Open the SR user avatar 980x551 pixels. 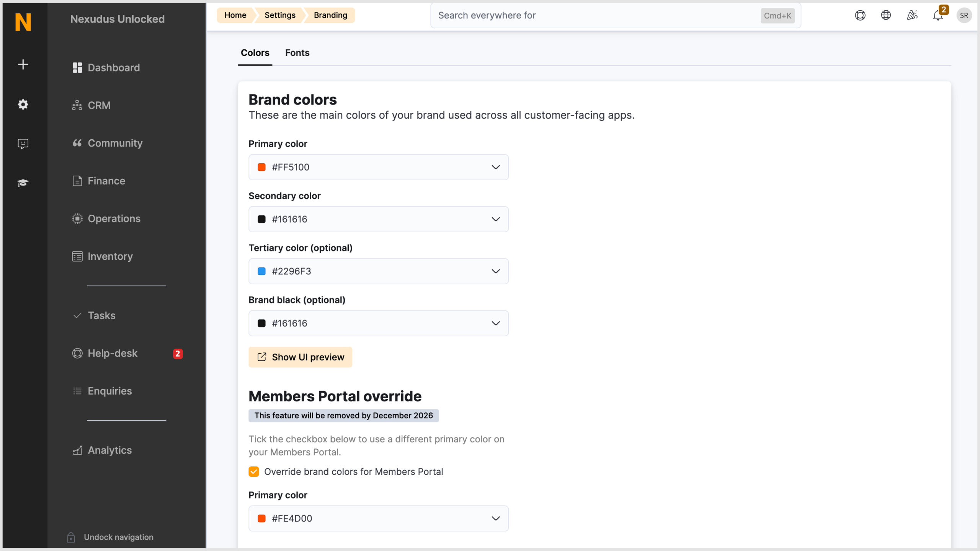point(964,15)
